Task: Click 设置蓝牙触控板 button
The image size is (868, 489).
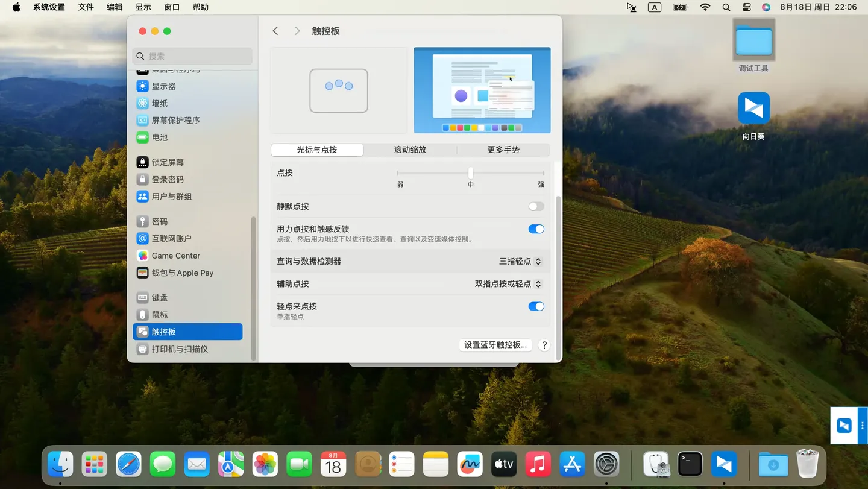Action: (x=495, y=345)
